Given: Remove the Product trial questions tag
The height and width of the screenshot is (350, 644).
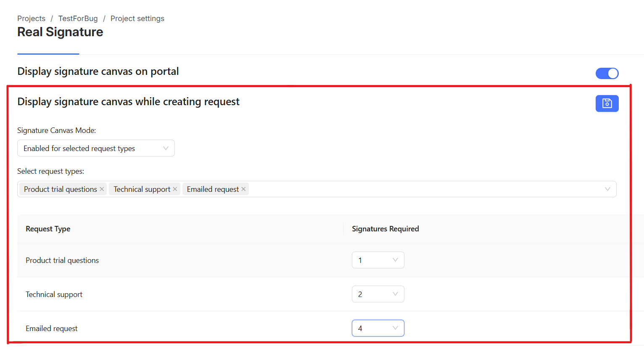Looking at the screenshot, I should click(102, 189).
